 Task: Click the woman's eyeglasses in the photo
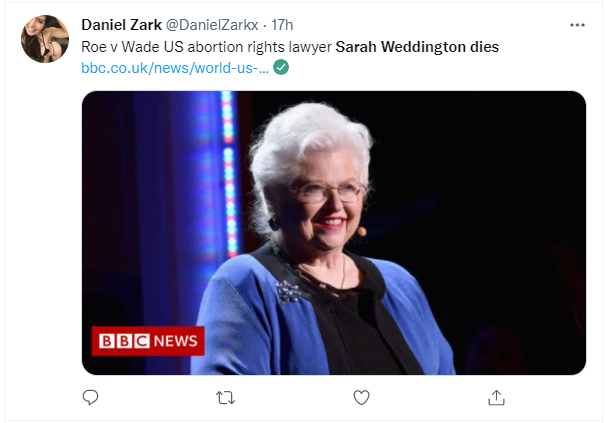327,191
